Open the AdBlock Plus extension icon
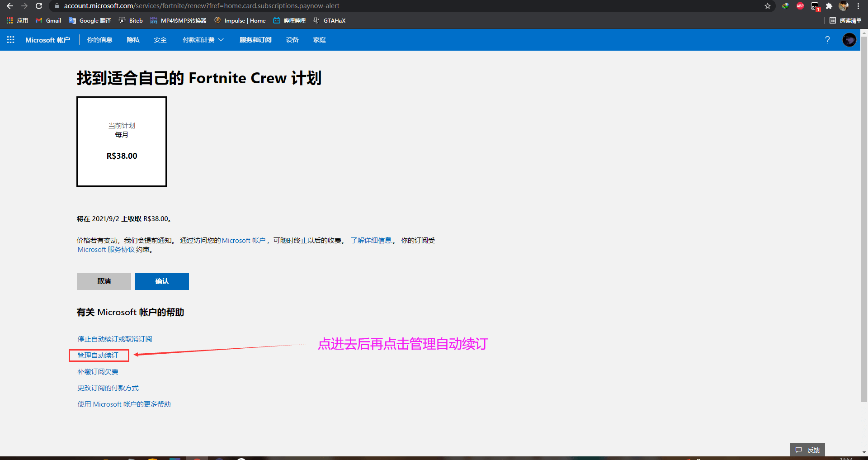868x460 pixels. click(x=800, y=6)
